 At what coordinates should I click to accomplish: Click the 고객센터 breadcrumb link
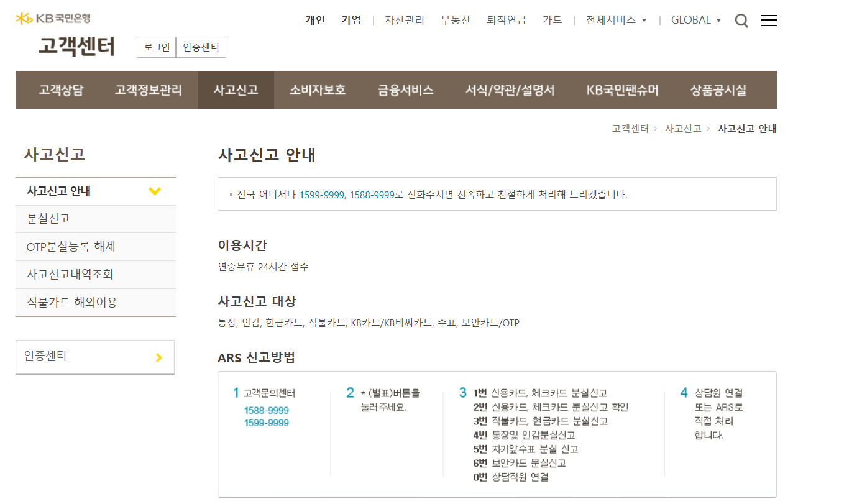pos(630,129)
